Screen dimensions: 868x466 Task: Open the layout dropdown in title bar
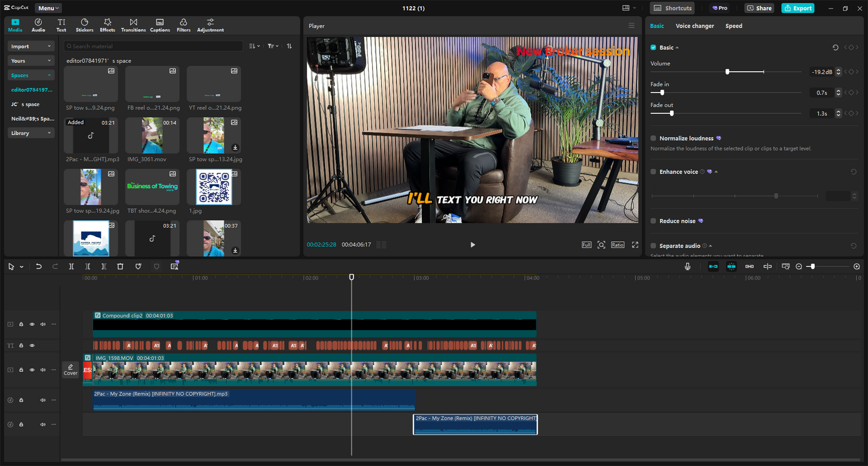pos(629,8)
